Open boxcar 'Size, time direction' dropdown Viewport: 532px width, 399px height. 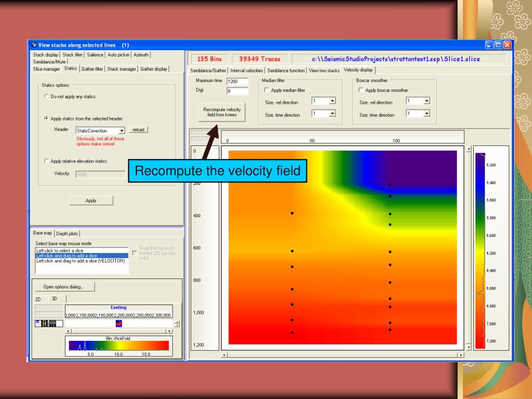coord(427,113)
